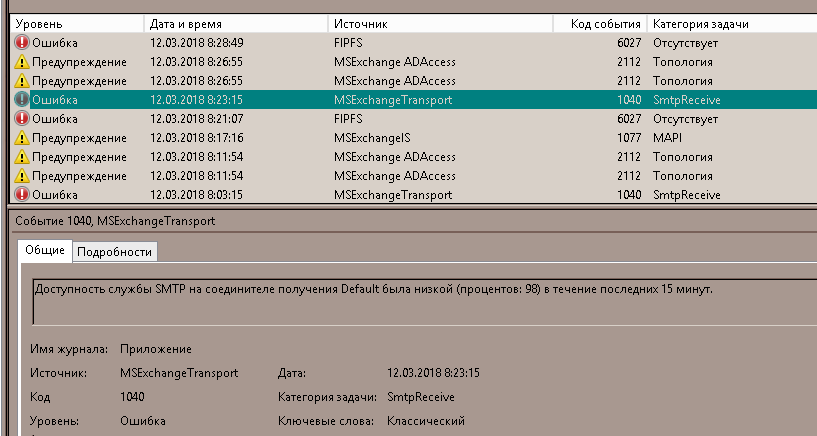
Task: Click the event description text box
Action: 425,302
